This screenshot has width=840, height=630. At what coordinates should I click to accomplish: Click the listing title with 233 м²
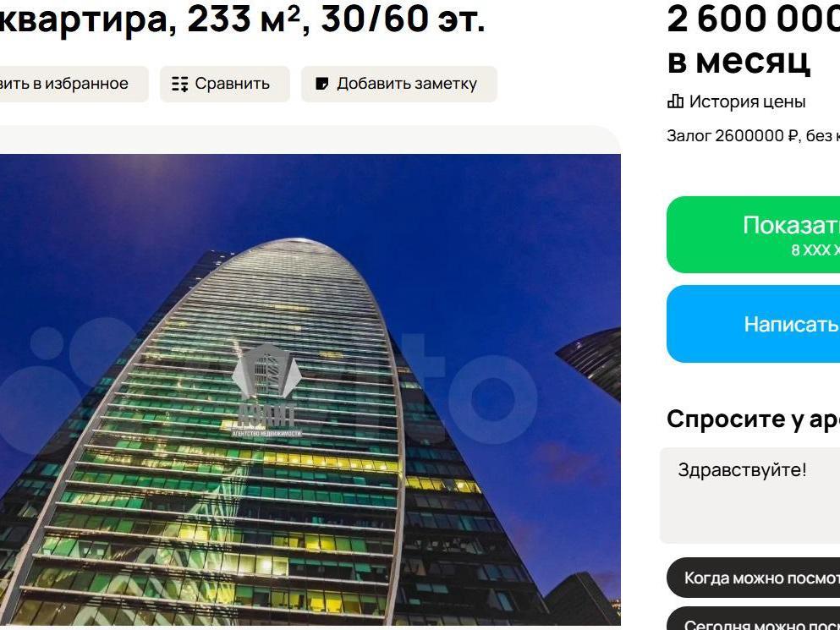(241, 19)
